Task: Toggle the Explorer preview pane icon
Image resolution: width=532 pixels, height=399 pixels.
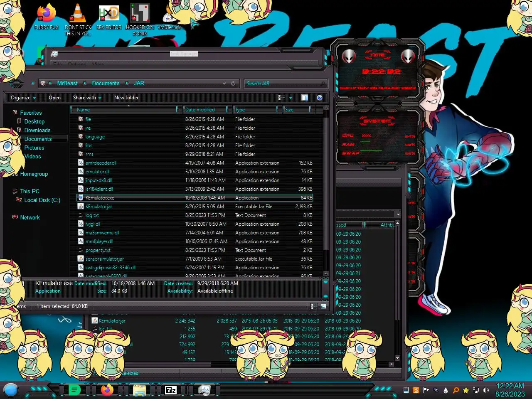Action: coord(305,98)
